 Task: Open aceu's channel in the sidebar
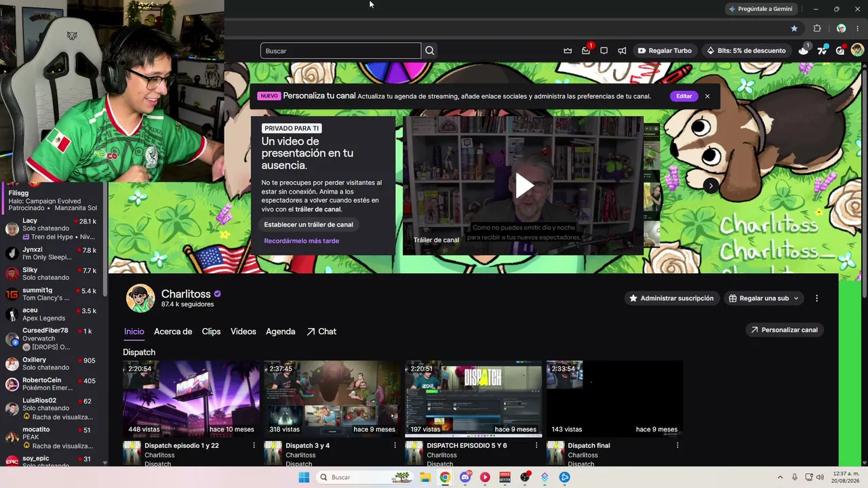coord(52,314)
